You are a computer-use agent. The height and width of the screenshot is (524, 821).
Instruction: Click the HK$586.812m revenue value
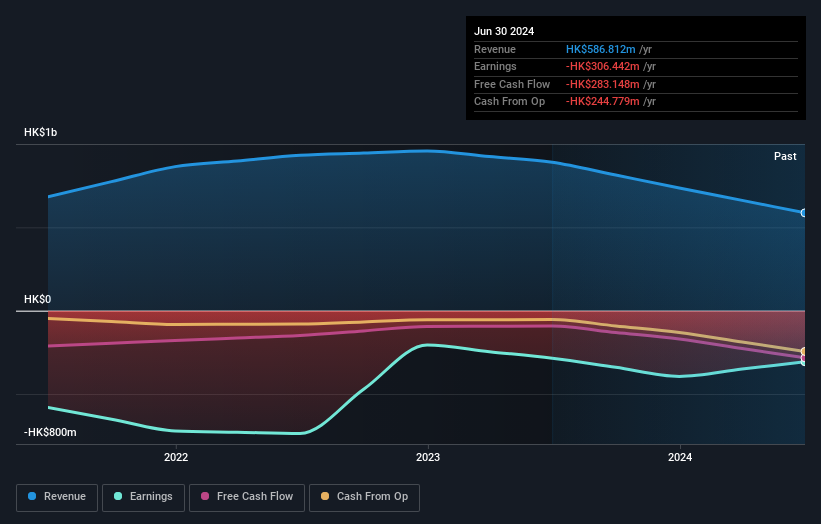click(x=601, y=49)
